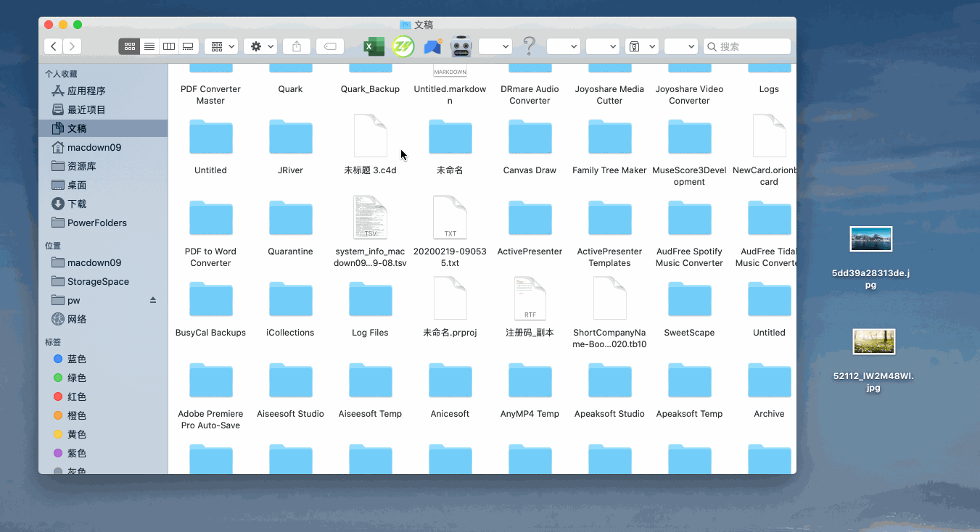Open the blue bird-shaped app icon in toolbar
Screen dimensions: 980x532
433,46
